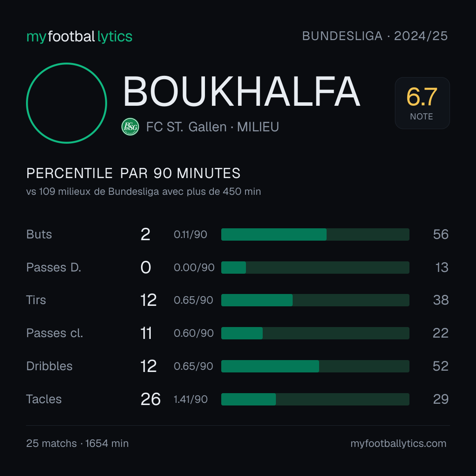The width and height of the screenshot is (476, 476).
Task: Click the Buts percentile bar
Action: tap(315, 234)
